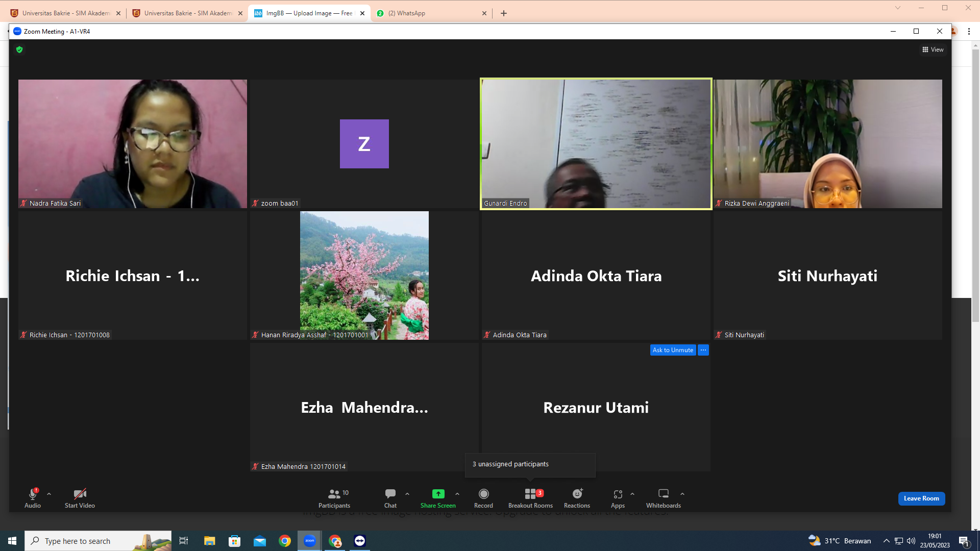Screen dimensions: 980x551
Task: Click the Leave Room button
Action: (x=921, y=498)
